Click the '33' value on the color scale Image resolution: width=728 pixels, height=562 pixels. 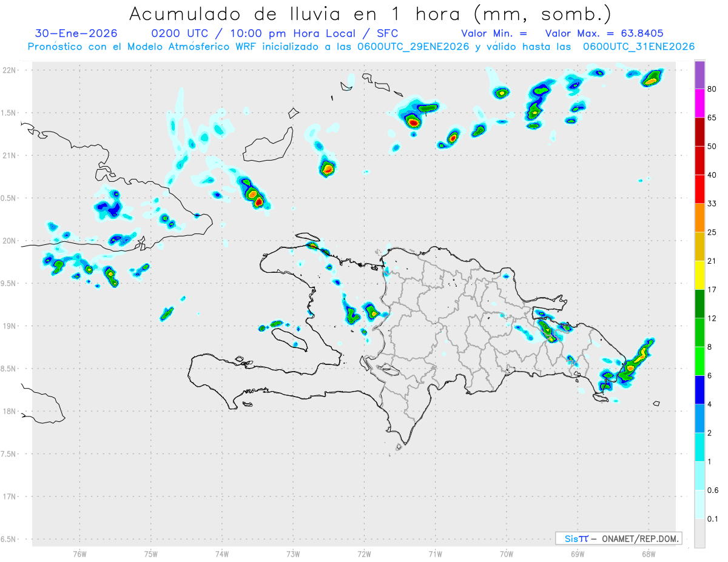pos(712,204)
